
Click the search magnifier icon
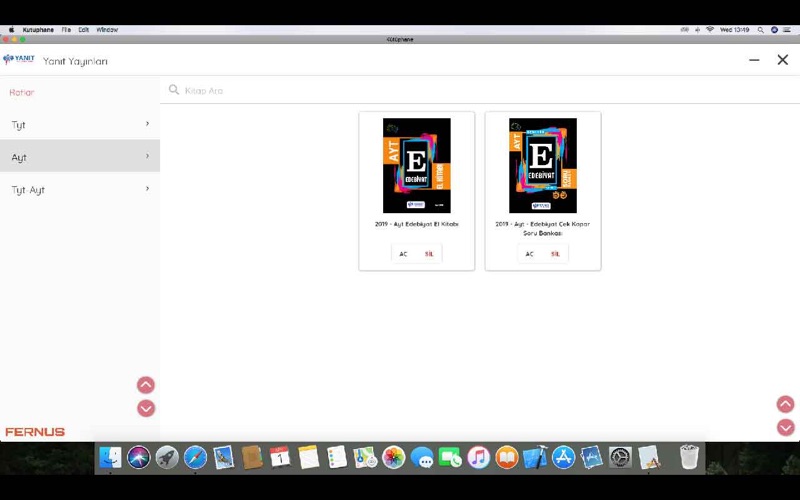point(173,90)
